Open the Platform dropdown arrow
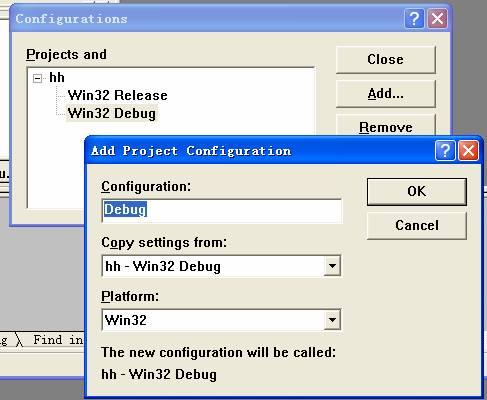 pyautogui.click(x=332, y=320)
